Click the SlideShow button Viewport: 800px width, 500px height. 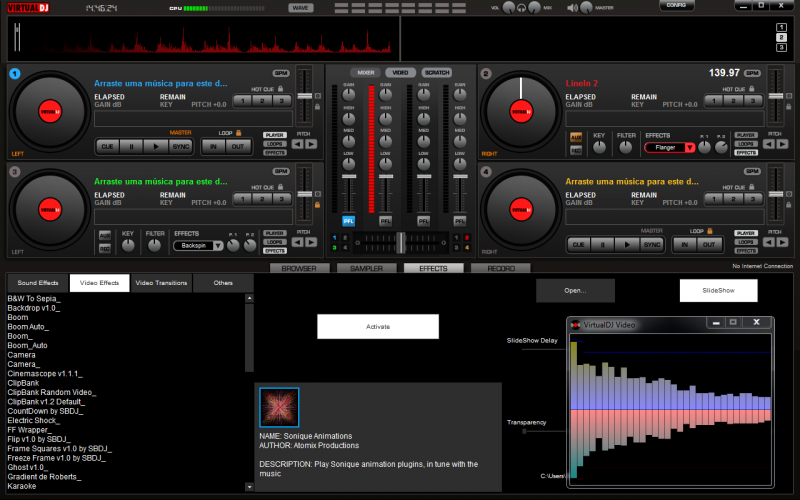718,290
